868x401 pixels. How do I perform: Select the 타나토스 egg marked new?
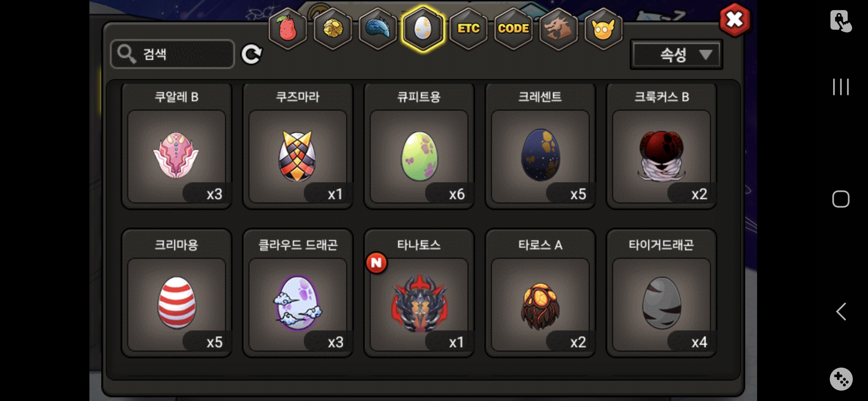tap(419, 293)
